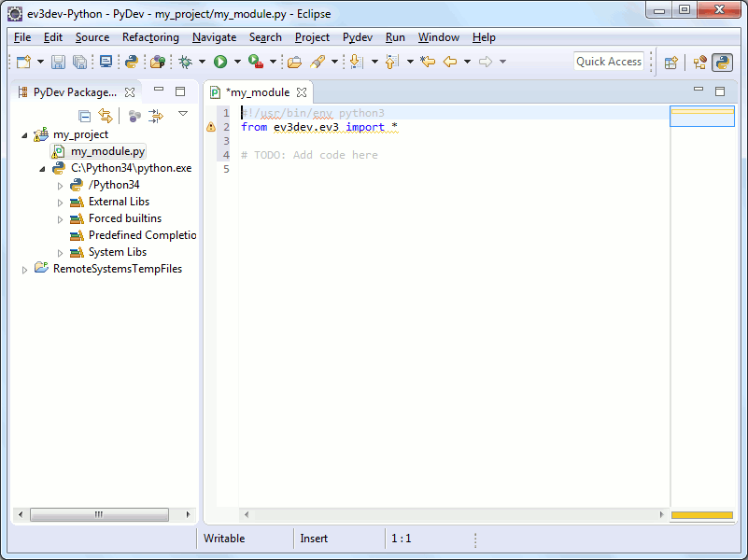Screen dimensions: 748x560
Task: Collapse the C:\Python34\python.exe node
Action: click(x=42, y=169)
